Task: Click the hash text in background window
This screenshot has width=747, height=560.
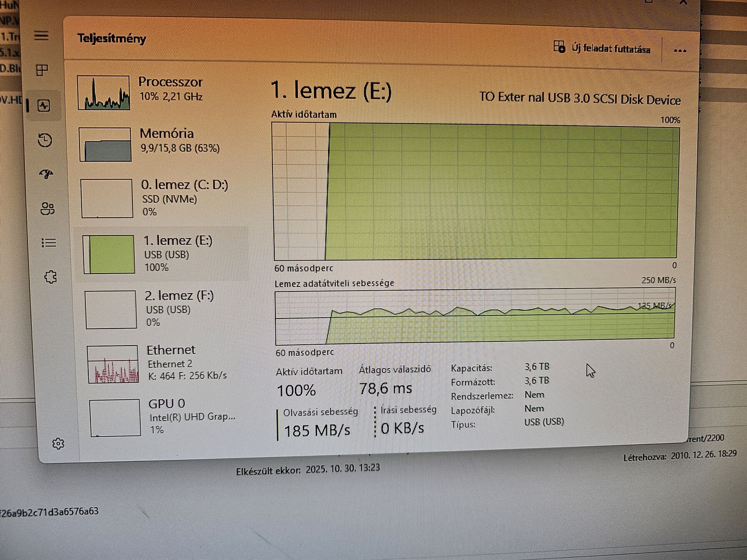Action: click(49, 512)
